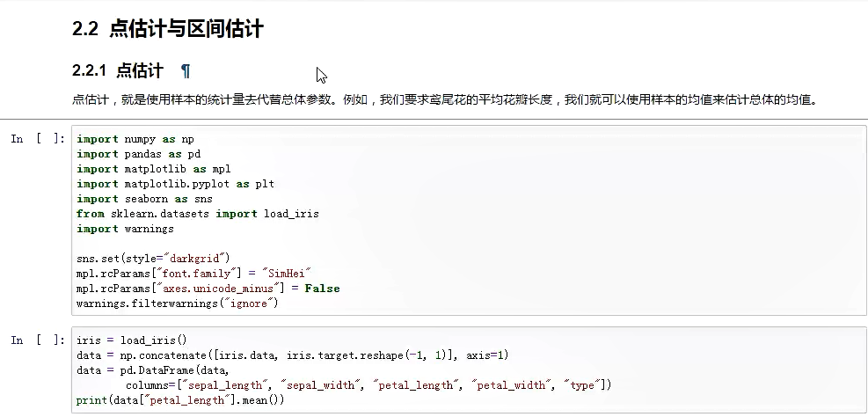Click the axes.unicode_minus = False line
The height and width of the screenshot is (417, 868).
click(208, 288)
